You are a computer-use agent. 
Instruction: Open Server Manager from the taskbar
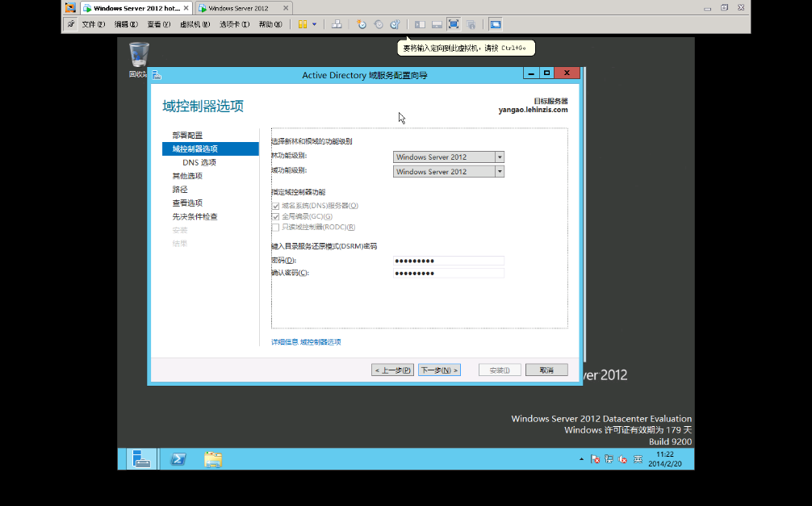[141, 459]
